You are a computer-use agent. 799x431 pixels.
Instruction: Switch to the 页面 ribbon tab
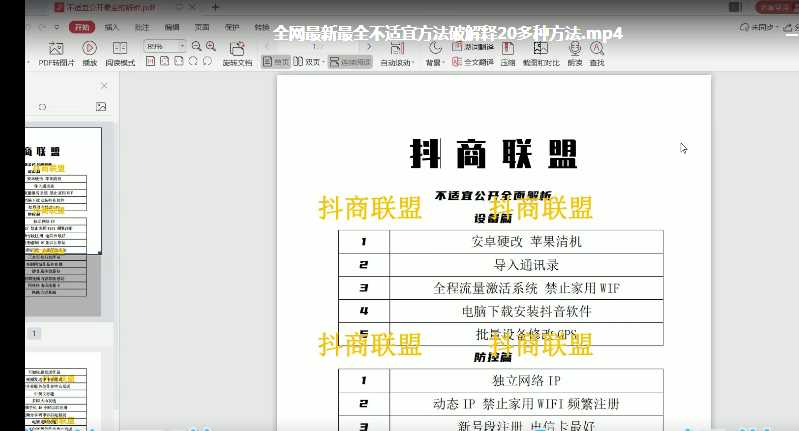202,27
